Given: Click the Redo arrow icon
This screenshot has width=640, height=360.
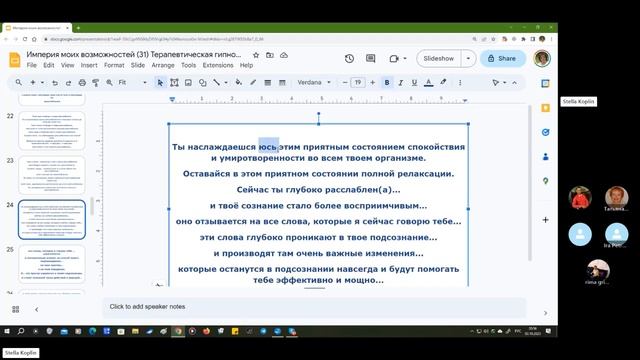Looking at the screenshot, I should [x=69, y=82].
